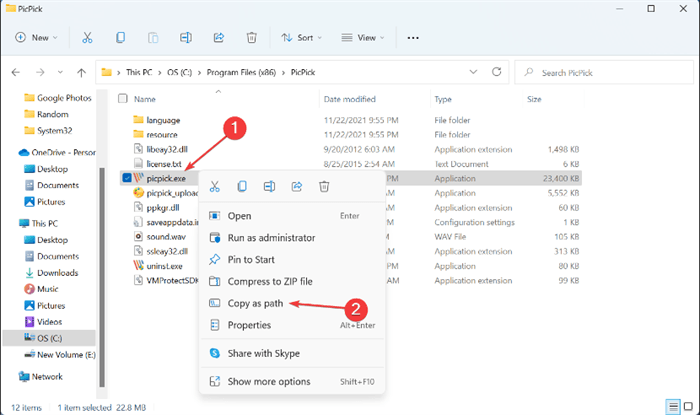
Task: Click the language folder icon
Action: (138, 120)
